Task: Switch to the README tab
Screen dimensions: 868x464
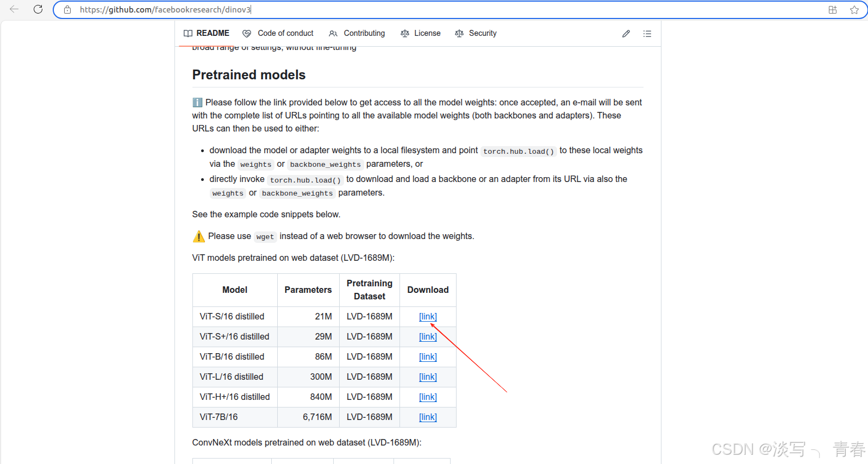Action: point(207,33)
